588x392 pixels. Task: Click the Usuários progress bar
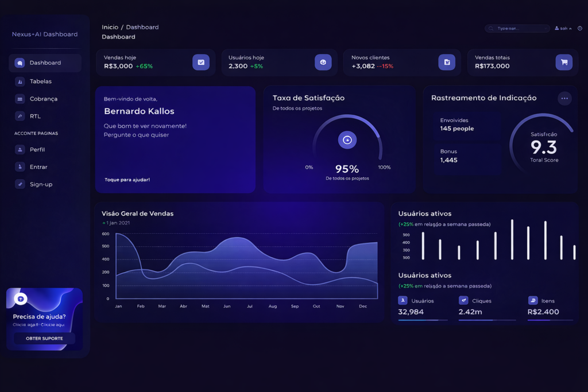(423, 320)
